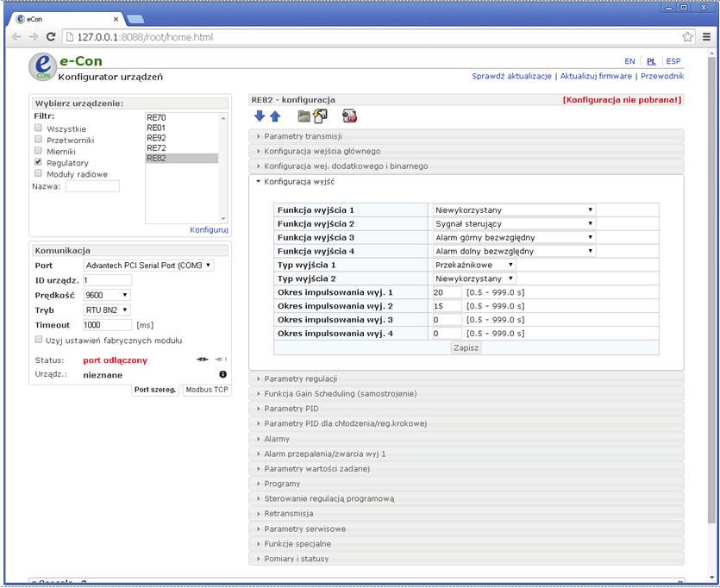Click the browser forward arrow
The image size is (720, 588).
pyautogui.click(x=34, y=37)
